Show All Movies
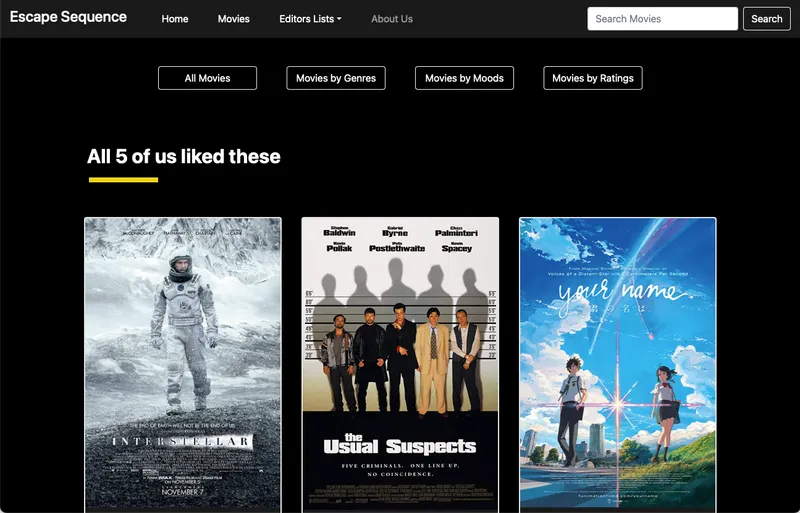The height and width of the screenshot is (513, 800). (x=208, y=78)
